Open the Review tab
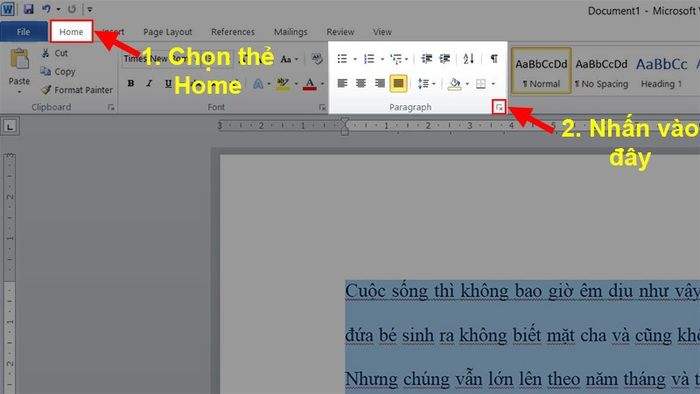700x394 pixels. point(340,32)
